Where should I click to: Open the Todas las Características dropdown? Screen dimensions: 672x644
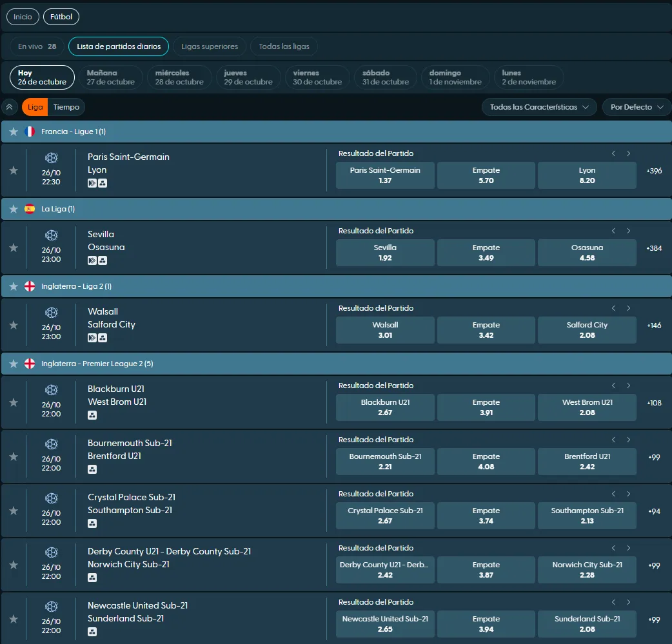point(539,107)
